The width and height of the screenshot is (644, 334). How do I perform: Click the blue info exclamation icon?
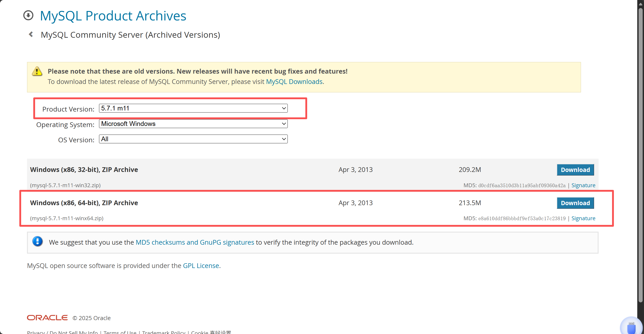(38, 241)
